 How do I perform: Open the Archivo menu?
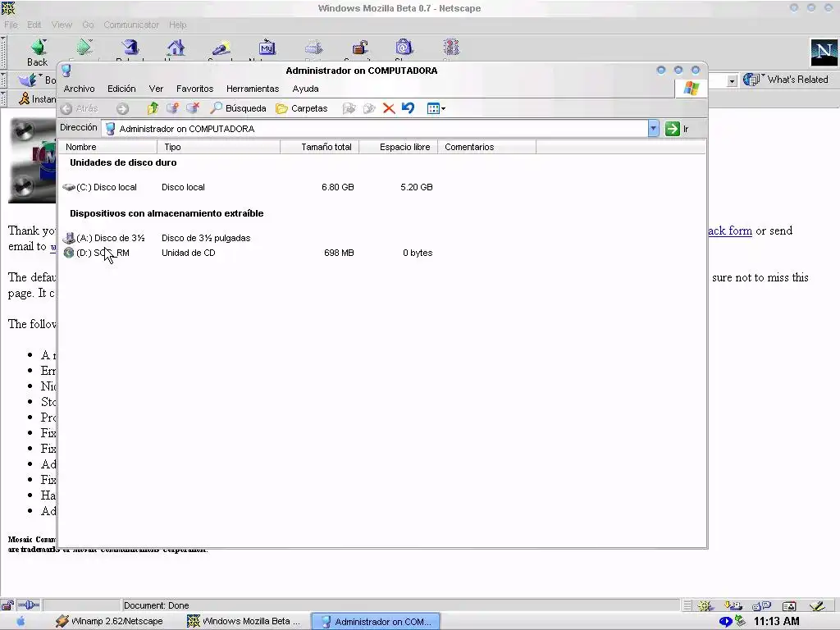pyautogui.click(x=80, y=89)
